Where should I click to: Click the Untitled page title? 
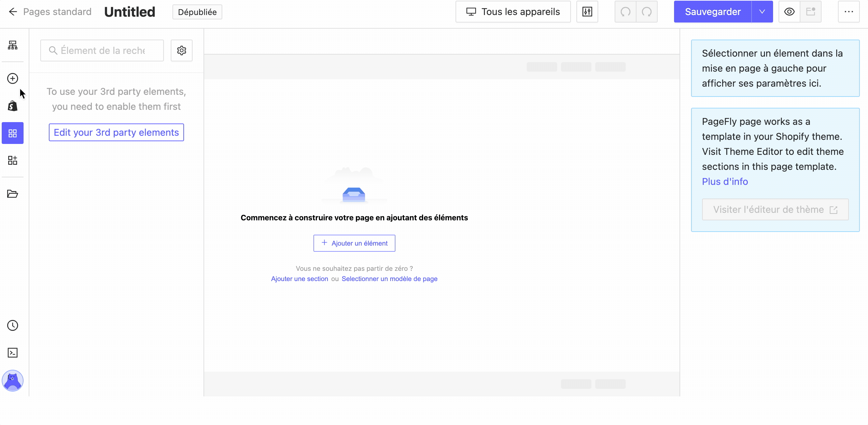click(x=130, y=12)
